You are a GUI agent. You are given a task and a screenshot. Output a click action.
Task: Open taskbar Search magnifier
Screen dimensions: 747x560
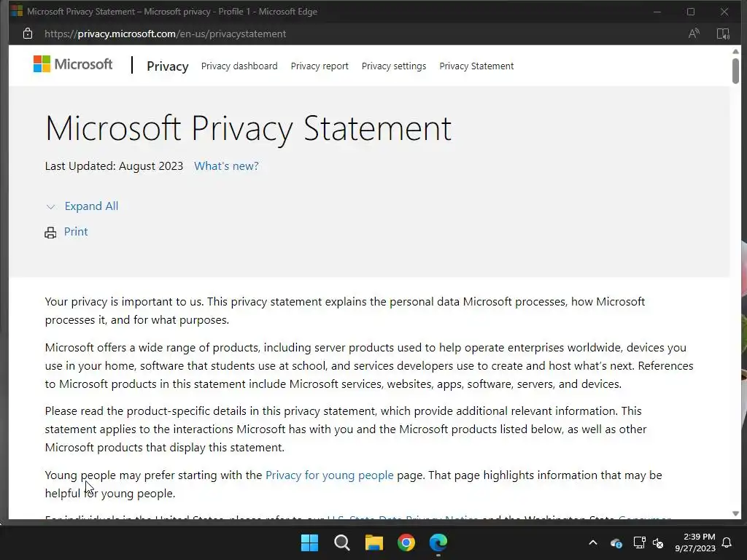tap(341, 542)
